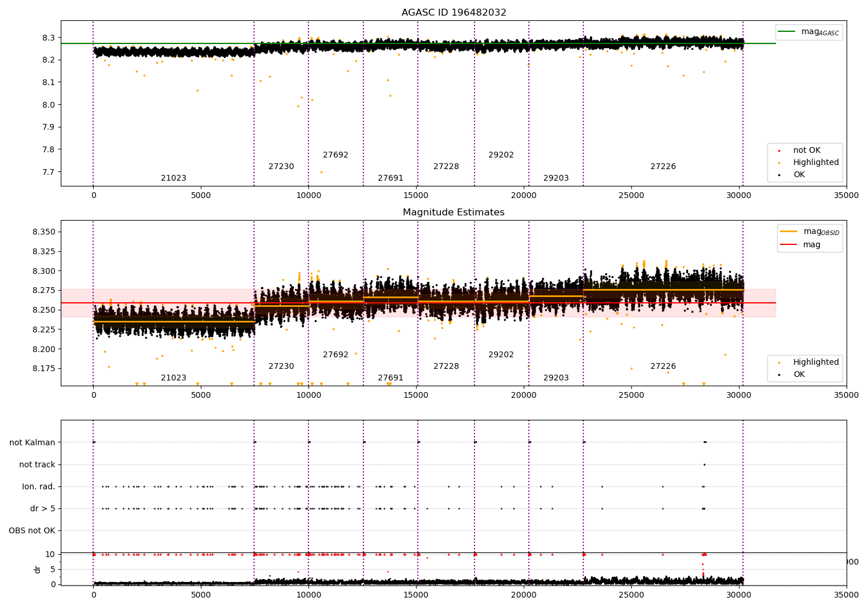Click the rotated "dr" y-axis label
The width and height of the screenshot is (868, 608).
click(x=38, y=569)
